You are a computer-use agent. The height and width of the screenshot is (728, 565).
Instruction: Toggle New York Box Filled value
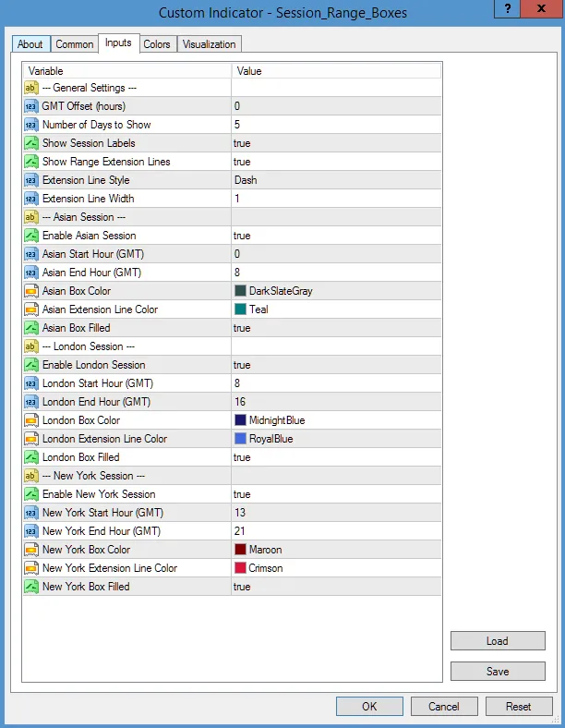point(336,587)
